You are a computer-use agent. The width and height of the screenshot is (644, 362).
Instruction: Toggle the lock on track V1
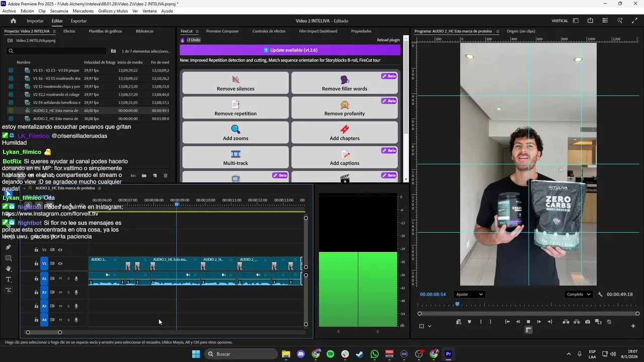tap(36, 263)
